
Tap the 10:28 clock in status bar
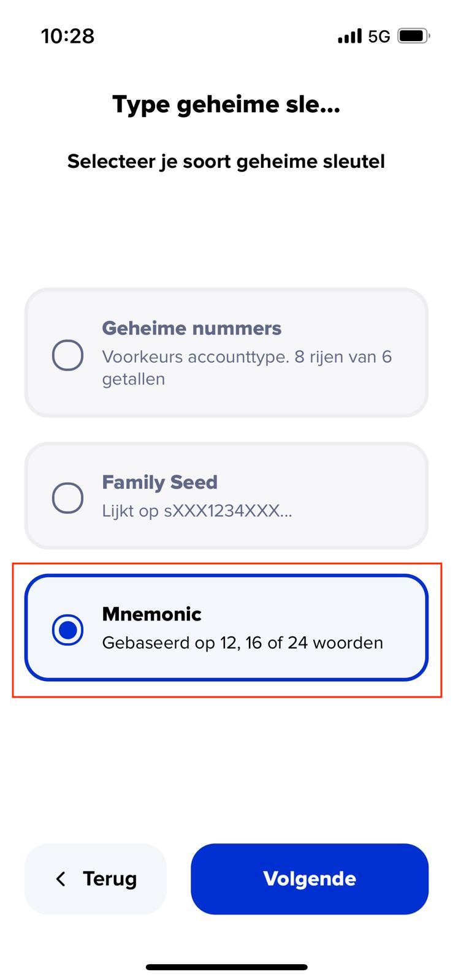(x=68, y=36)
